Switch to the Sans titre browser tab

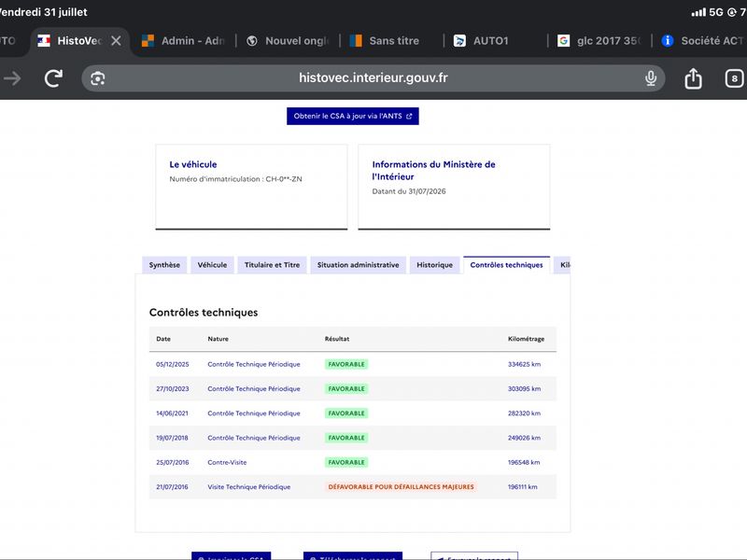coord(392,41)
